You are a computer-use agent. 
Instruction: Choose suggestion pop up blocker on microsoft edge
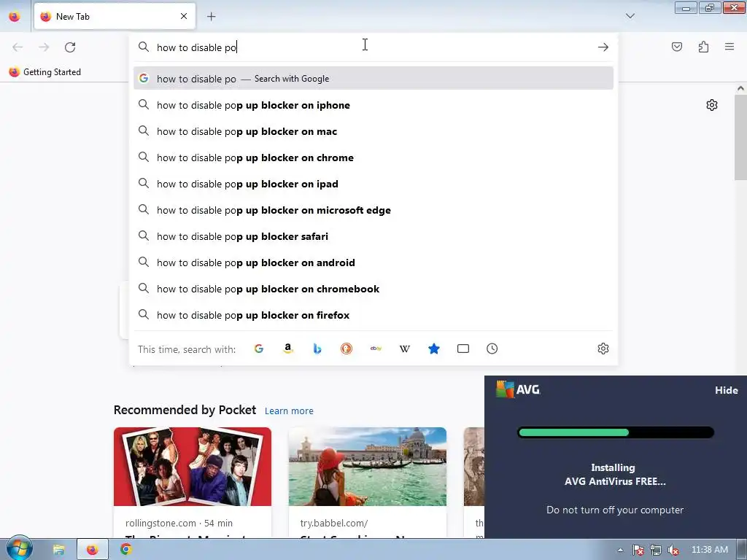pyautogui.click(x=373, y=210)
